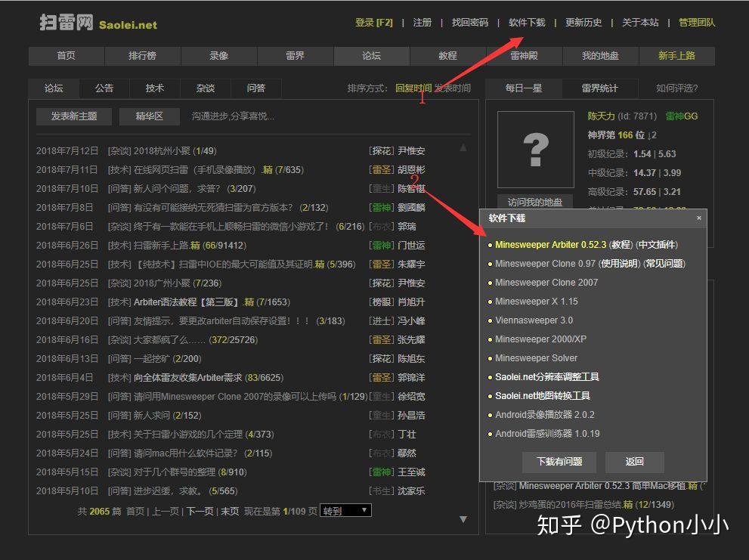This screenshot has height=560, width=749.
Task: Download Android录像播放器 2.0.2
Action: [545, 415]
